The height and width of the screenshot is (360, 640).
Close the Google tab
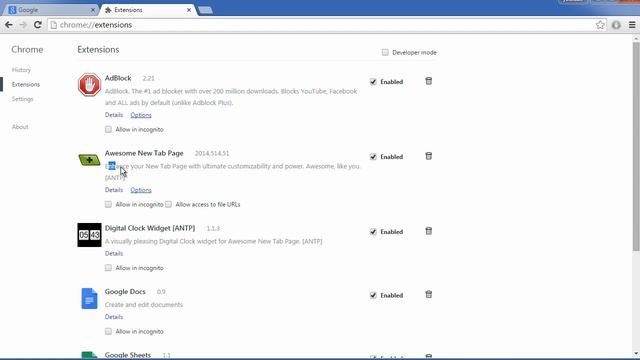click(x=93, y=10)
